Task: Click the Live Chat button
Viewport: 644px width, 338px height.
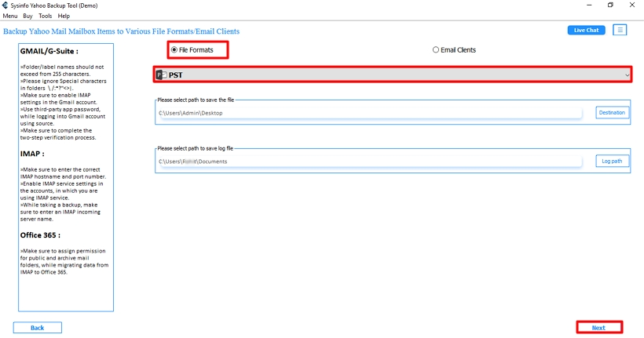Action: click(x=586, y=30)
